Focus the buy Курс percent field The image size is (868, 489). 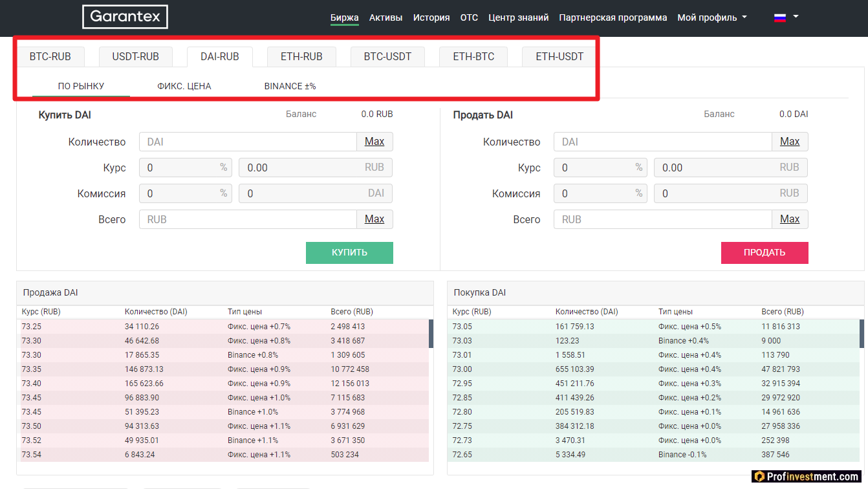click(x=186, y=168)
